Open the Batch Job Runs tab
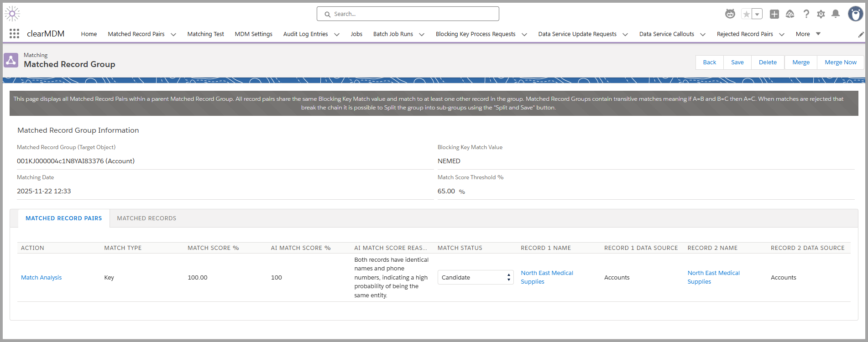The image size is (868, 342). (393, 34)
